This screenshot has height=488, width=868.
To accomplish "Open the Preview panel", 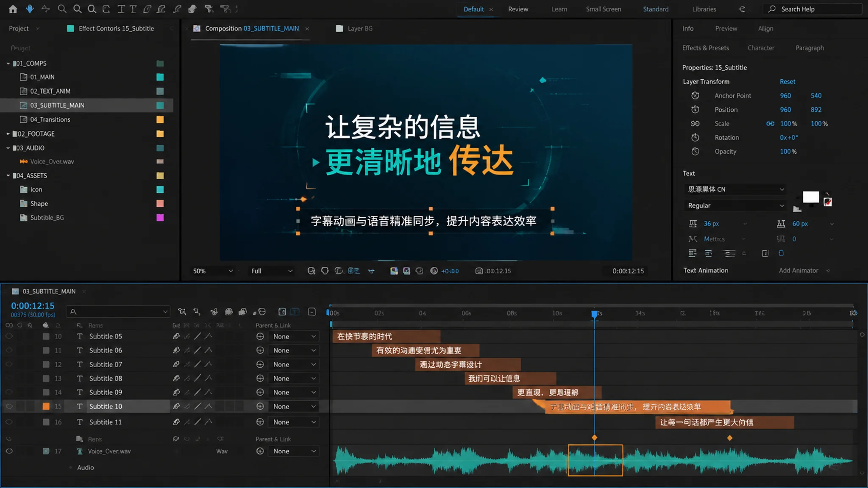I will pos(726,28).
